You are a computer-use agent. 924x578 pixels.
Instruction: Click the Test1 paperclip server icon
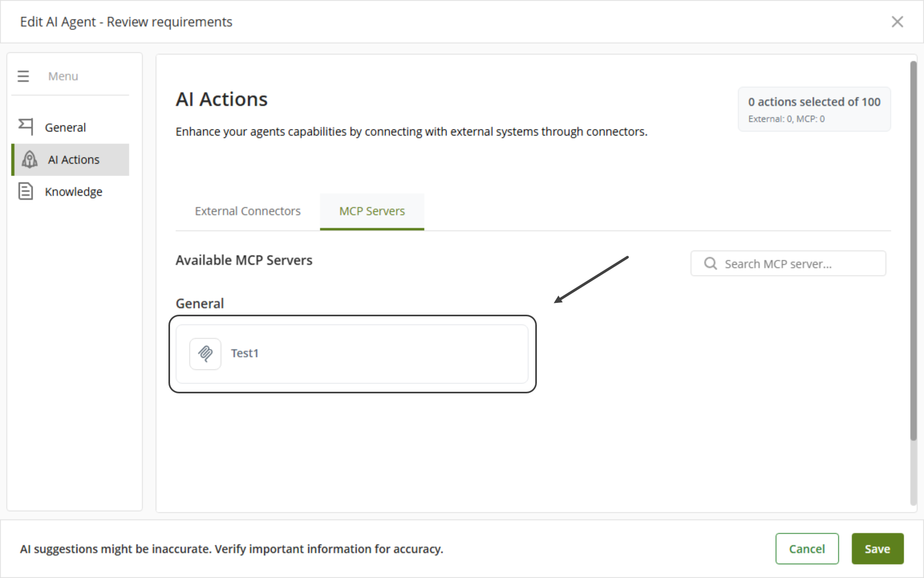pyautogui.click(x=205, y=354)
